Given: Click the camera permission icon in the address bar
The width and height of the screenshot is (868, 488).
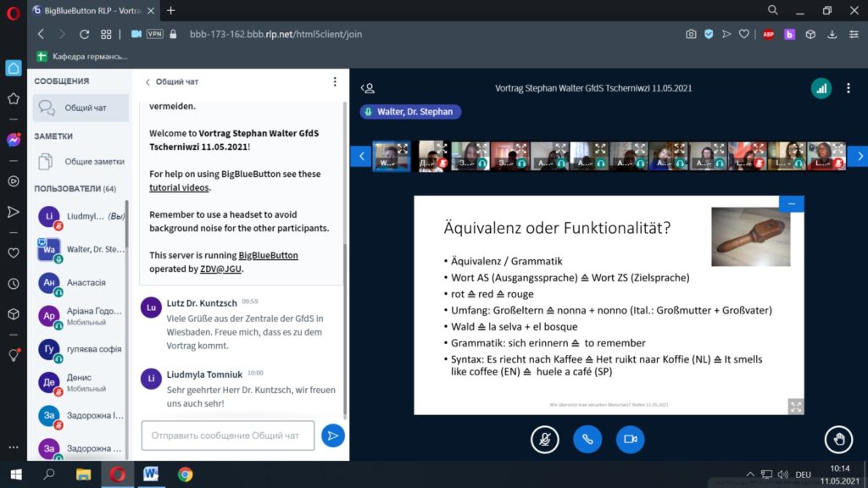Looking at the screenshot, I should click(x=136, y=34).
